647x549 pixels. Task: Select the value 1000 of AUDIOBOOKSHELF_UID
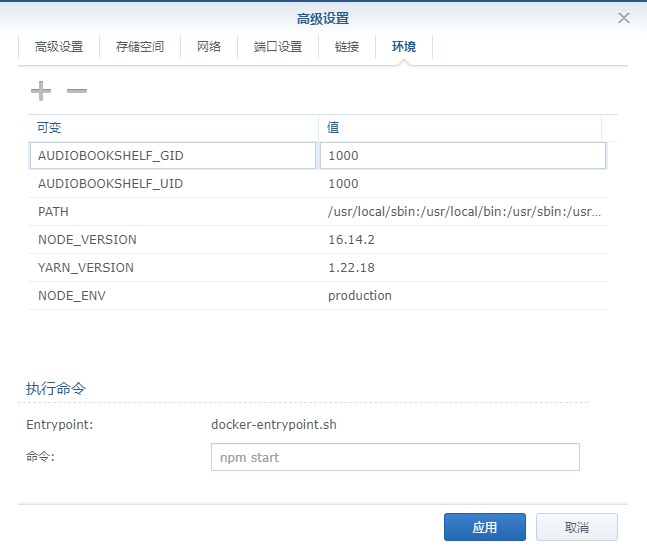pyautogui.click(x=343, y=184)
